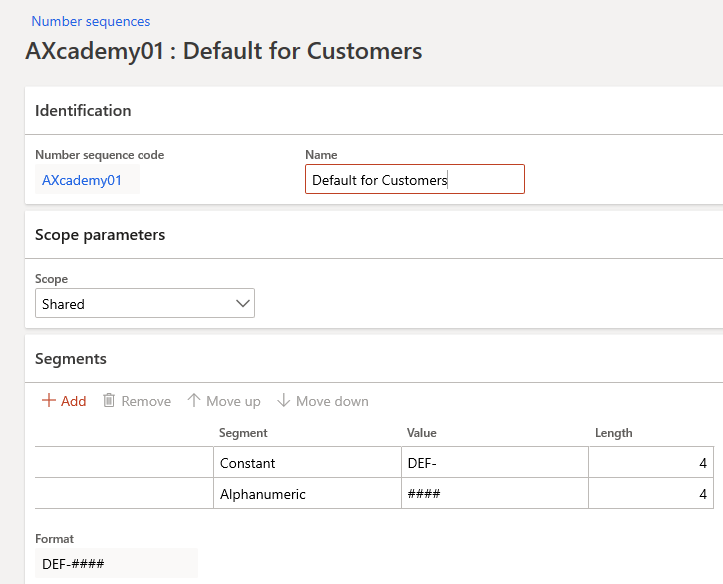Image resolution: width=723 pixels, height=584 pixels.
Task: Open the AXcademy01 number sequence code link
Action: (82, 180)
